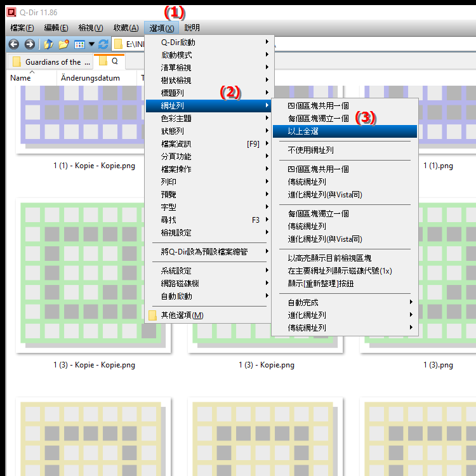Click the address bar path E:\
The width and height of the screenshot is (476, 476).
[x=135, y=44]
